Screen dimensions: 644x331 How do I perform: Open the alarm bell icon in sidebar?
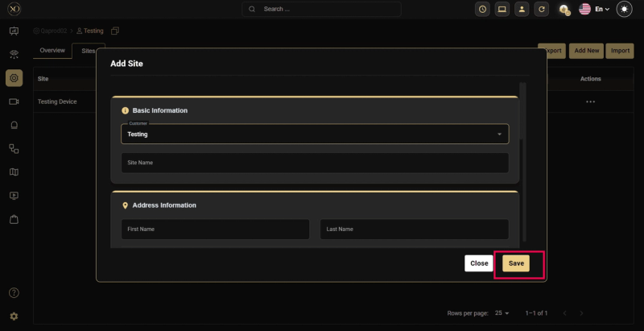click(x=14, y=126)
